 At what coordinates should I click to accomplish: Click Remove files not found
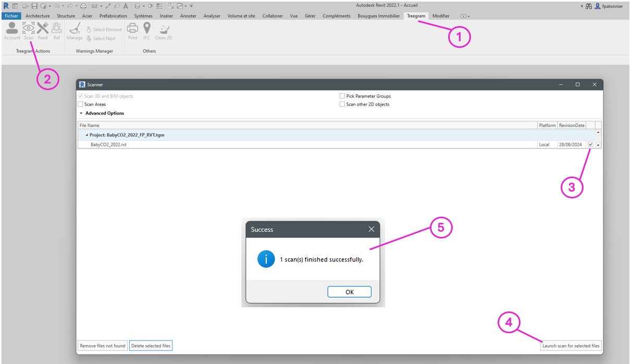(102, 345)
